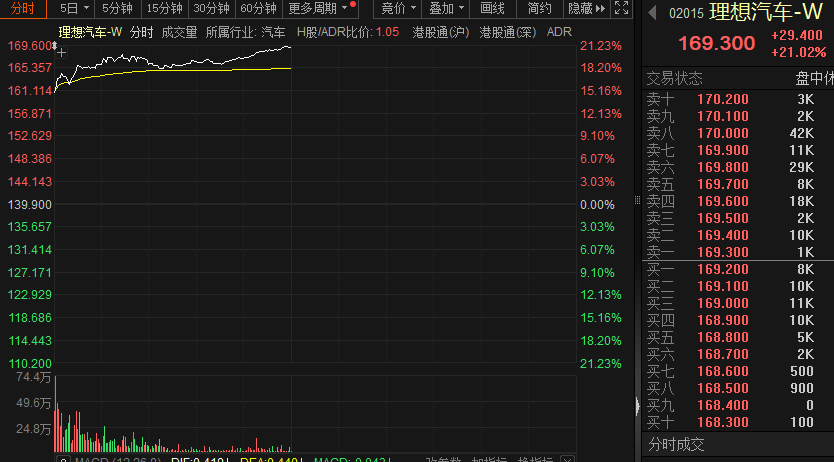This screenshot has height=462, width=834.
Task: Open the 港股通(沪) link
Action: pyautogui.click(x=441, y=32)
